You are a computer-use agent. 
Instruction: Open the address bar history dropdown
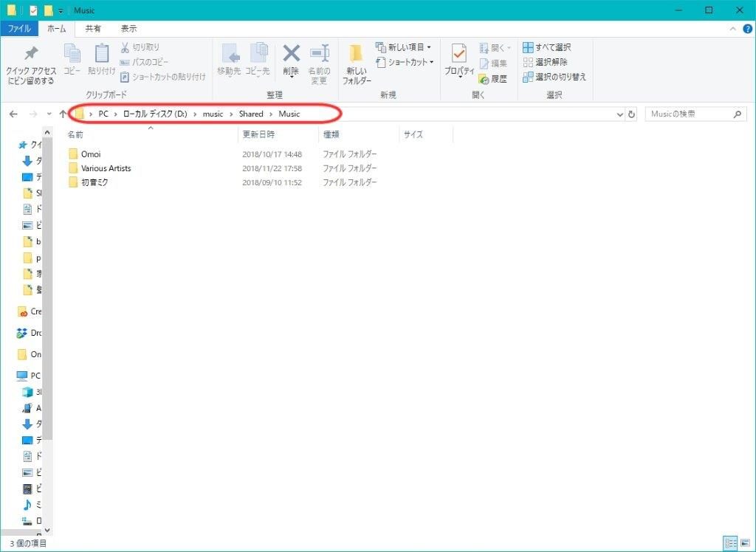tap(619, 114)
